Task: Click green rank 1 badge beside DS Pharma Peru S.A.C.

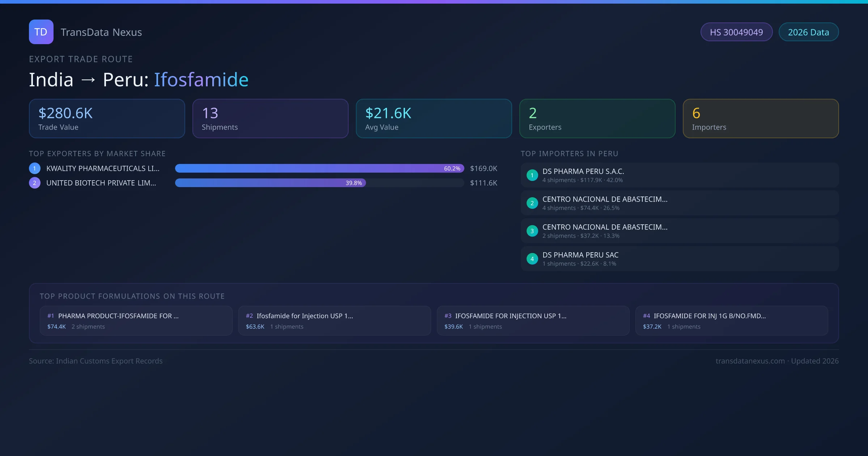Action: click(x=532, y=175)
